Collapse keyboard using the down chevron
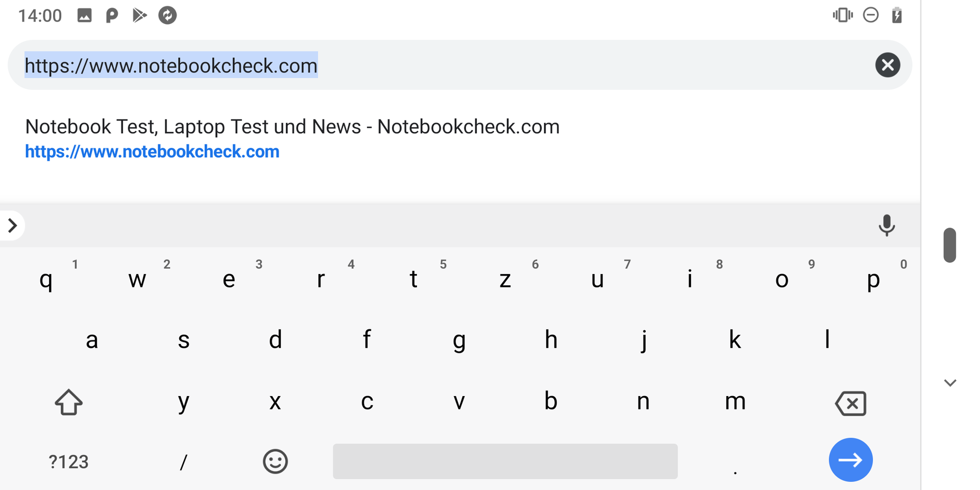 click(950, 383)
